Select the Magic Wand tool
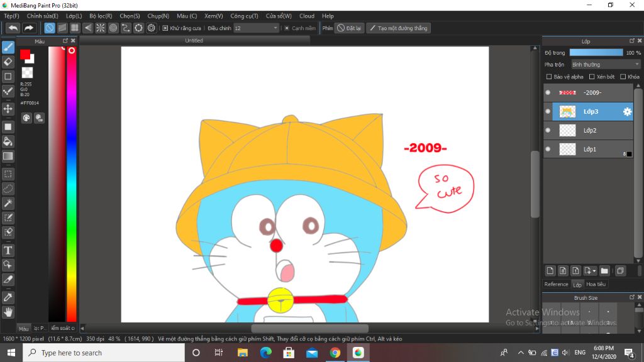 [x=8, y=203]
